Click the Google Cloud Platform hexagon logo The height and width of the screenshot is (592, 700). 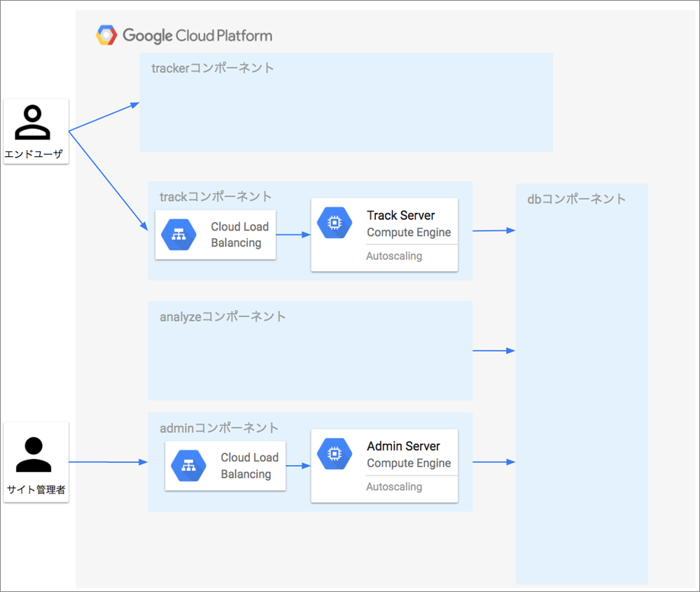click(x=106, y=35)
